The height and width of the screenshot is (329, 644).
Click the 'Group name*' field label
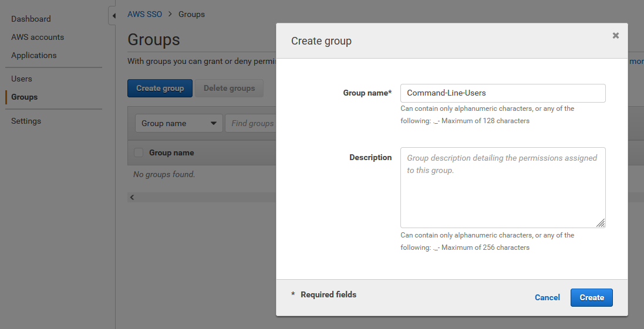367,93
